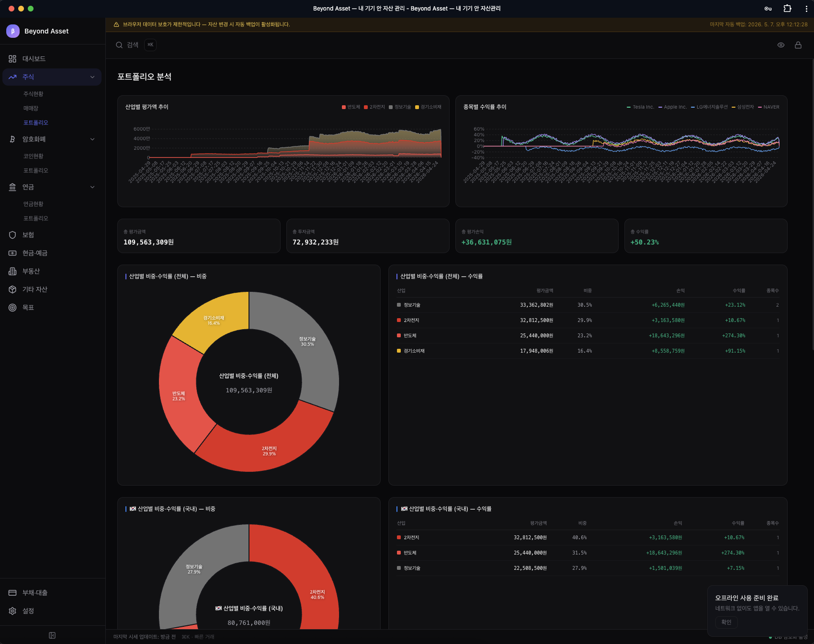Click 총 평가손익 value +36,631,075원
The width and height of the screenshot is (814, 644).
pyautogui.click(x=486, y=243)
